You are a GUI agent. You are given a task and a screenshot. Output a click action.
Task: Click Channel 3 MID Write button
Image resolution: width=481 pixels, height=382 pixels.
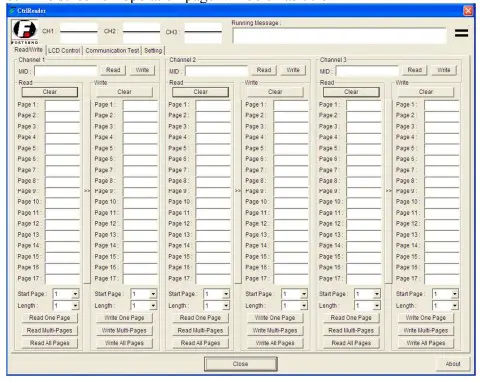[444, 70]
